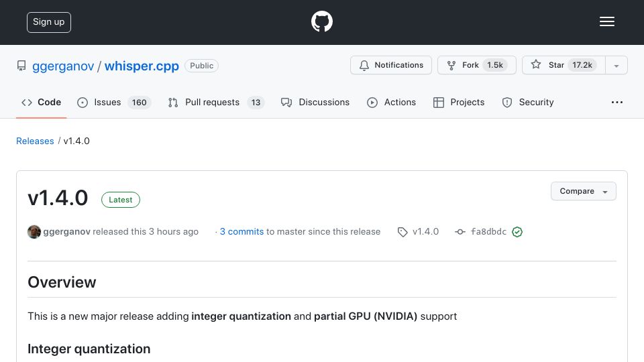Switch to the Code tab

coord(41,102)
